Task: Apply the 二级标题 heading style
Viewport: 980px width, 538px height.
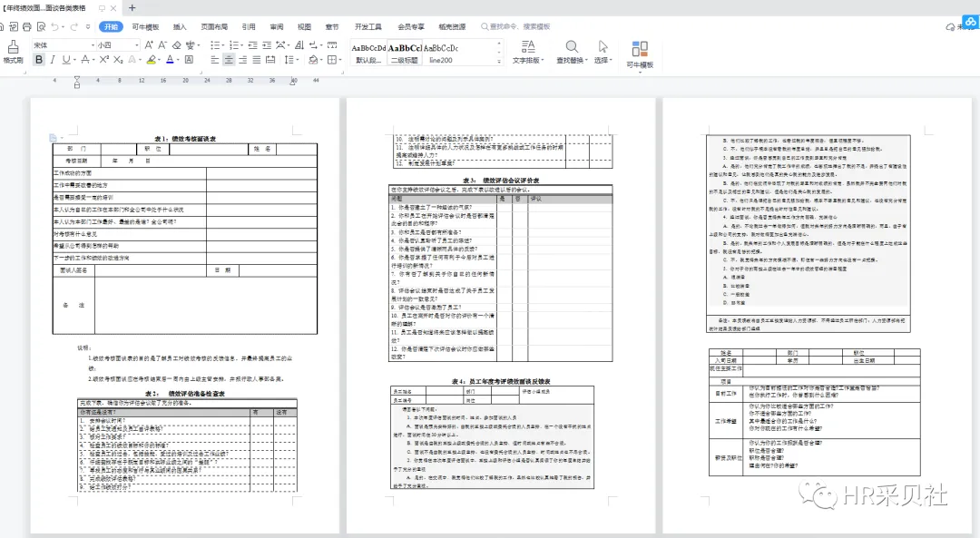Action: [x=405, y=54]
